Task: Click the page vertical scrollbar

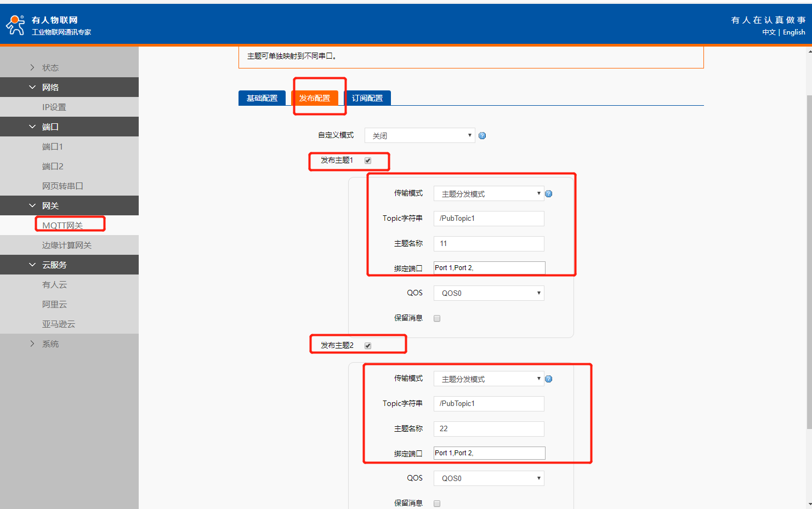Action: click(x=809, y=262)
